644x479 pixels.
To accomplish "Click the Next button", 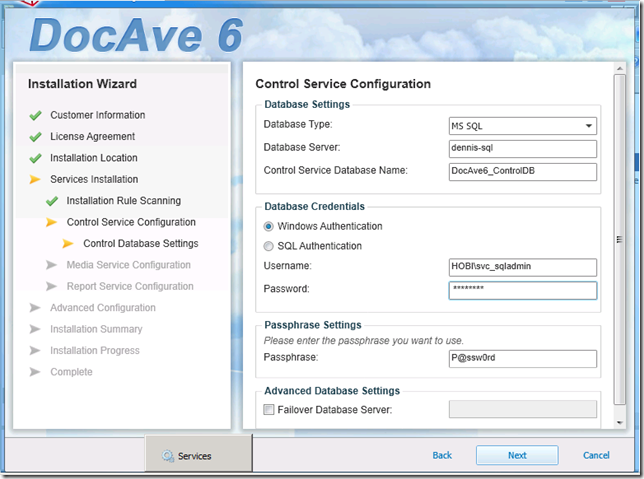I will [517, 455].
